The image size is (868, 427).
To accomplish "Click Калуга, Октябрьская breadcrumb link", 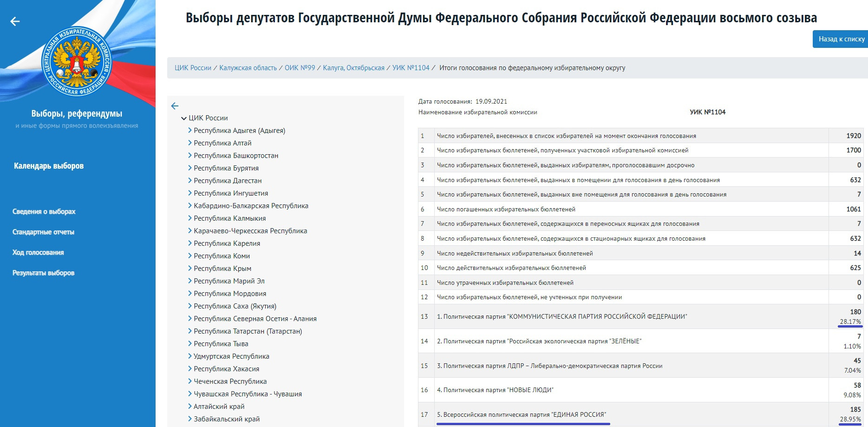I will click(353, 68).
